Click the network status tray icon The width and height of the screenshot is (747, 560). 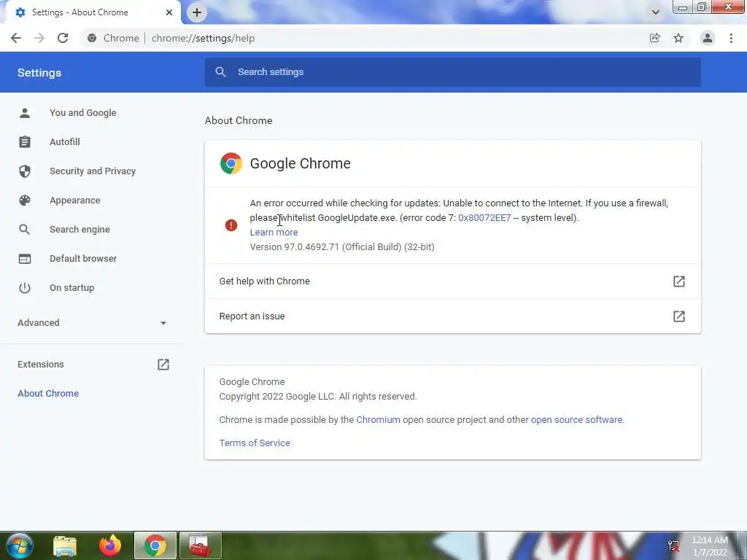tap(673, 546)
